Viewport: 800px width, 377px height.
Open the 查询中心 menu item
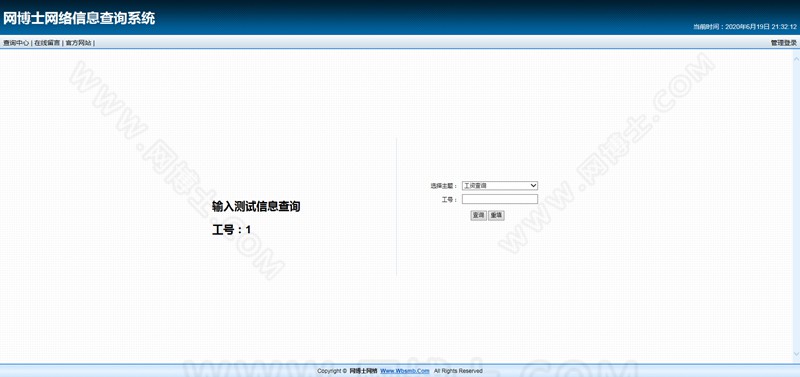coord(16,43)
